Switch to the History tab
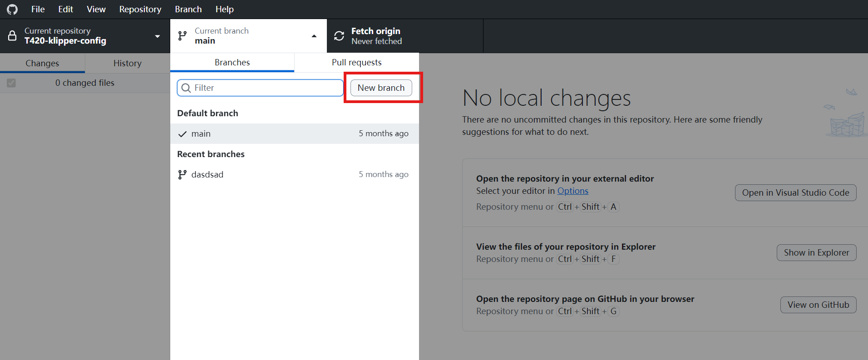Viewport: 868px width, 360px height. pos(127,64)
